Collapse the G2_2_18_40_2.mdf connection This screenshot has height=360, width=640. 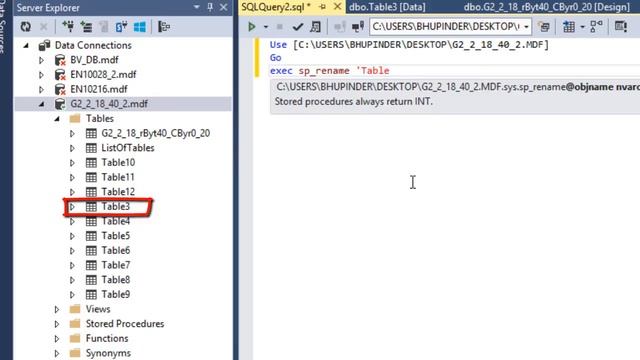(42, 104)
